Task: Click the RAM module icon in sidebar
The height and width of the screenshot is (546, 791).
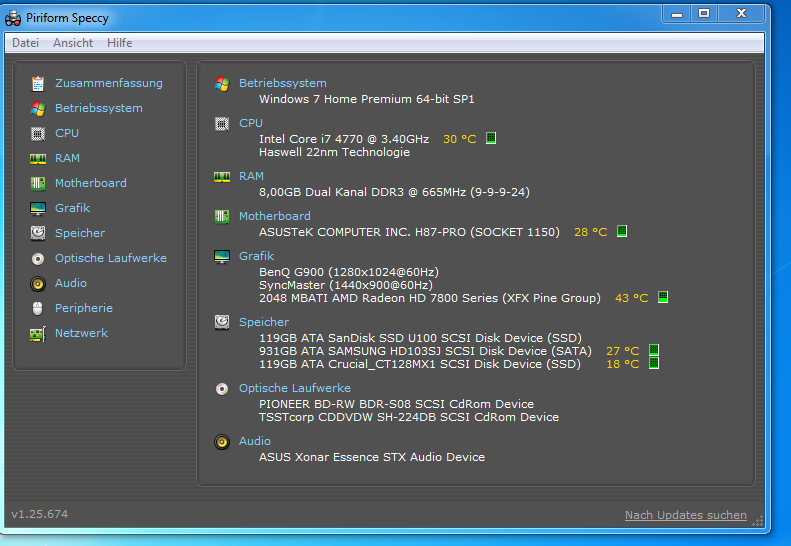Action: (38, 159)
